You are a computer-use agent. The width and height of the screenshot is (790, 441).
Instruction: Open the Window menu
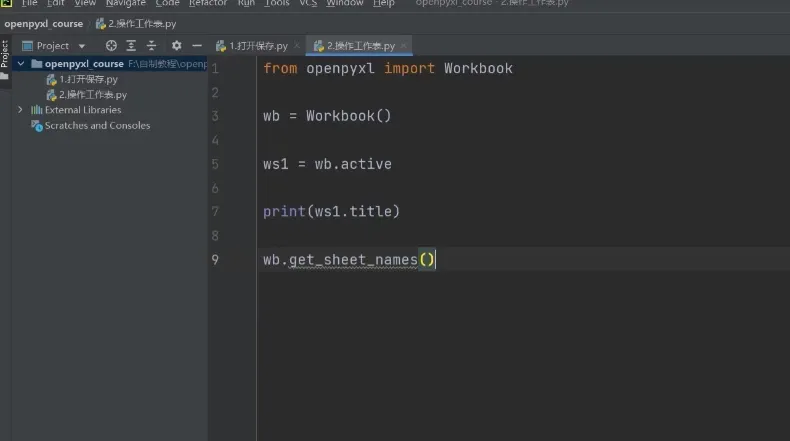[344, 3]
